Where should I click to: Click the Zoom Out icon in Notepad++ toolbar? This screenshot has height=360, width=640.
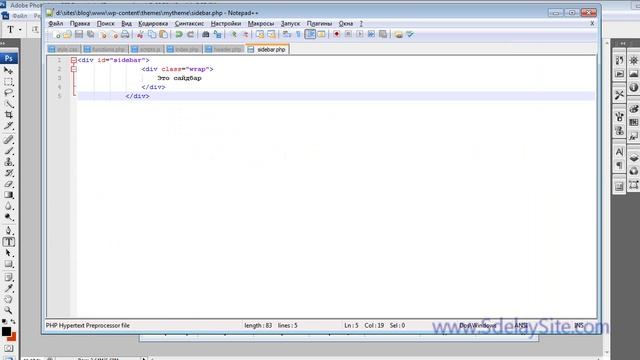(x=245, y=35)
